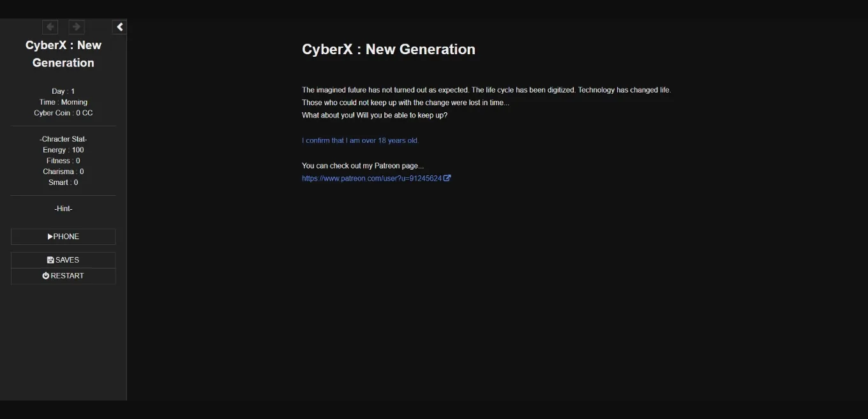Open the SAVES menu
Viewport: 868px width, 419px height.
(63, 260)
